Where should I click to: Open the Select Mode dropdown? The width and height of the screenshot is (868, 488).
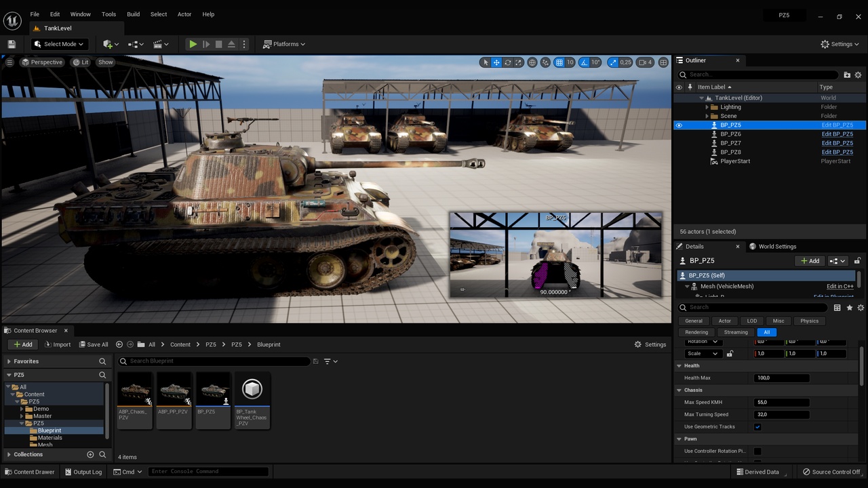pos(59,44)
